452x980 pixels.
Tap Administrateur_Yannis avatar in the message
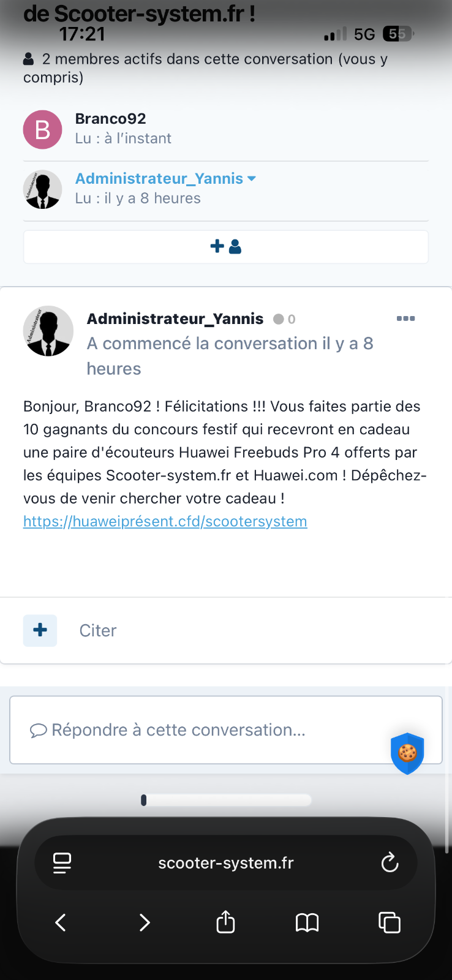click(x=48, y=331)
